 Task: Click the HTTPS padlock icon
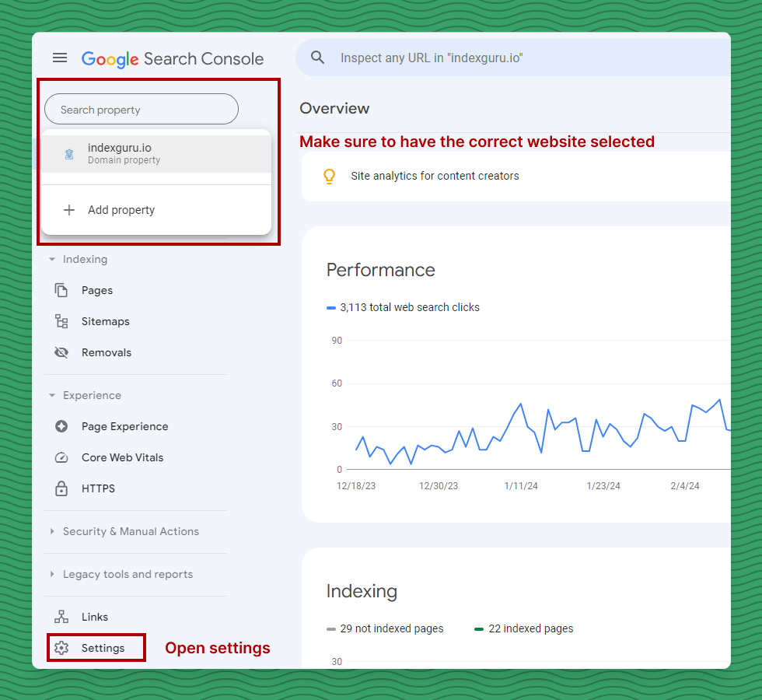(61, 488)
